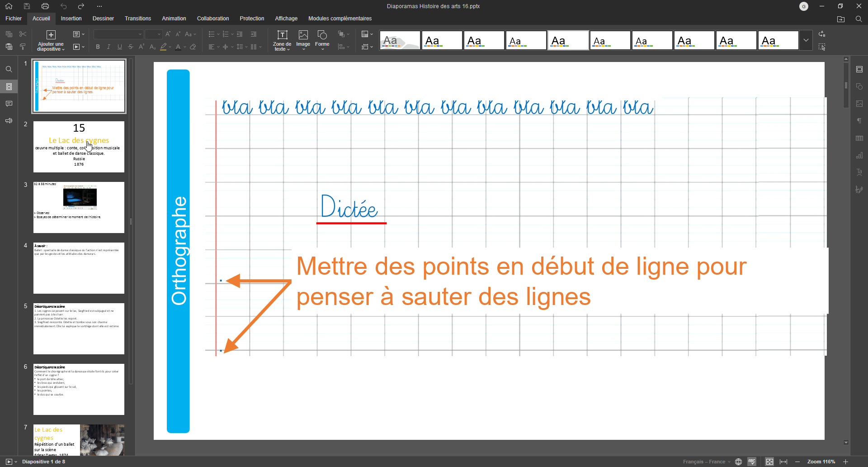This screenshot has height=467, width=868.
Task: Open the line spacing dropdown
Action: coord(242,47)
